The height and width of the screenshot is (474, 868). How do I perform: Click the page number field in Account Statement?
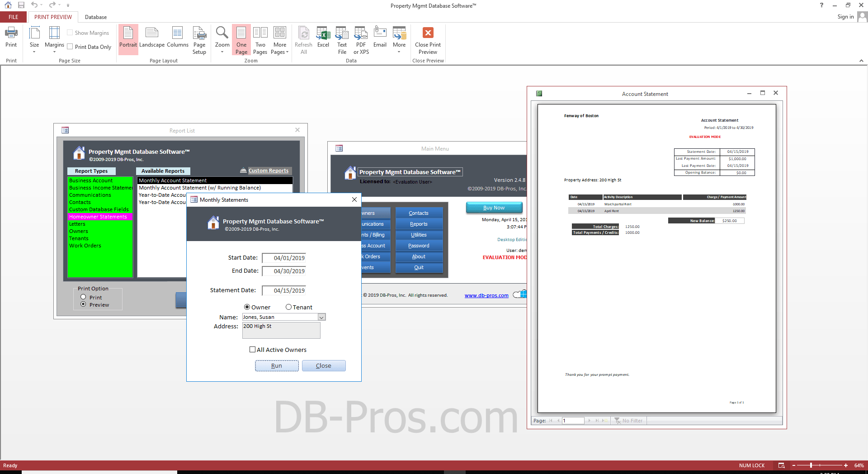572,421
